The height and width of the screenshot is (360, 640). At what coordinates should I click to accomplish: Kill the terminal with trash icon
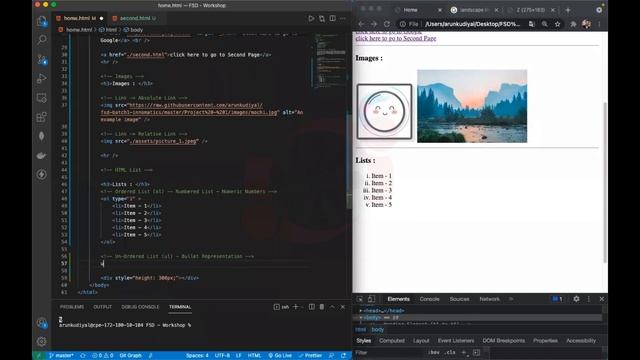click(x=322, y=307)
